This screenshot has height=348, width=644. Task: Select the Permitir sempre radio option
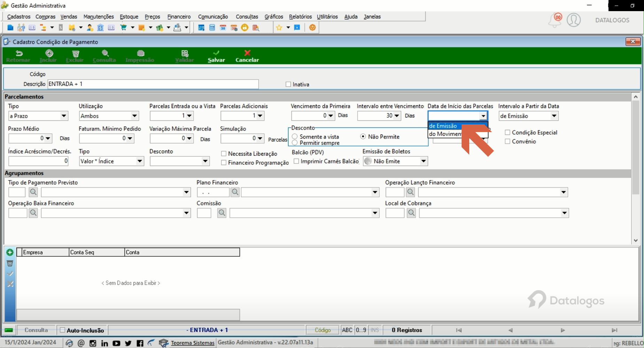pyautogui.click(x=295, y=143)
